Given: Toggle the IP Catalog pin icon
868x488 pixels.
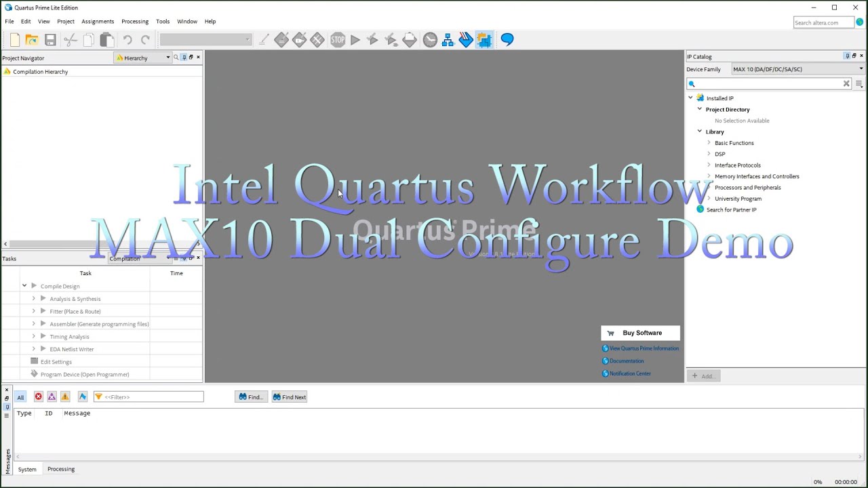Looking at the screenshot, I should [847, 56].
